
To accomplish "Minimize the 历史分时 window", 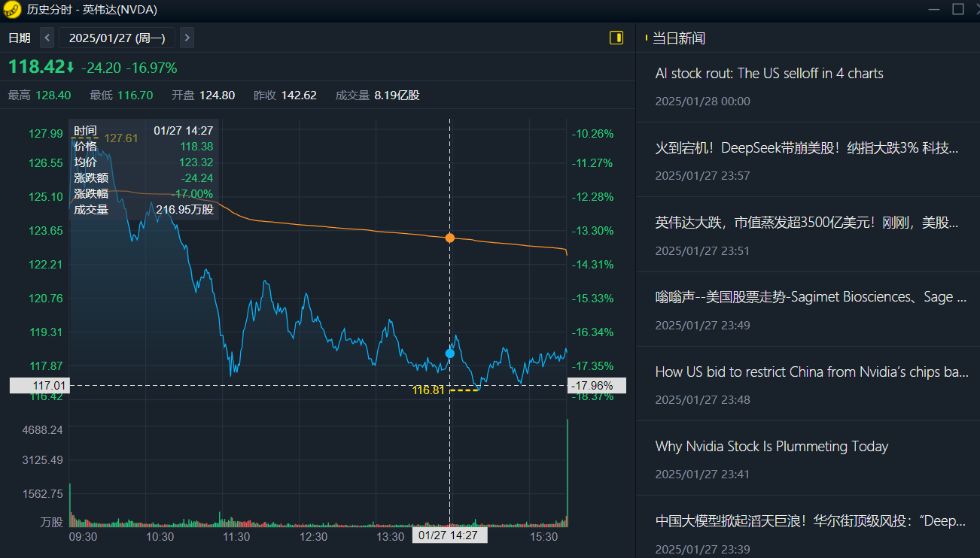I will coord(933,10).
